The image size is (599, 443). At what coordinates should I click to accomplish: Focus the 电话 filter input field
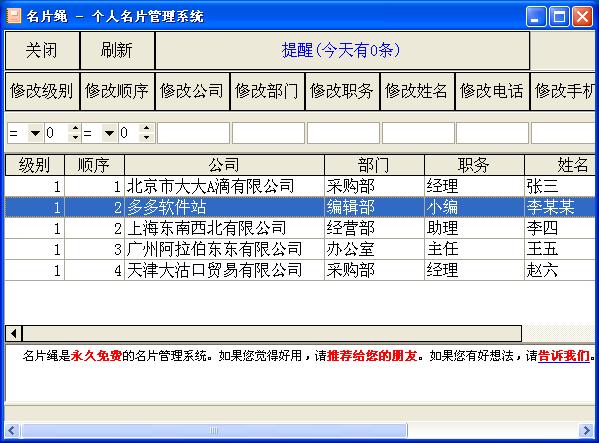(492, 133)
